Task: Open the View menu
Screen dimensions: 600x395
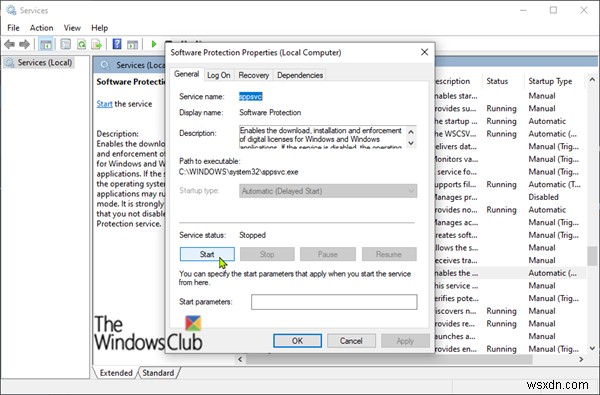Action: click(x=72, y=28)
